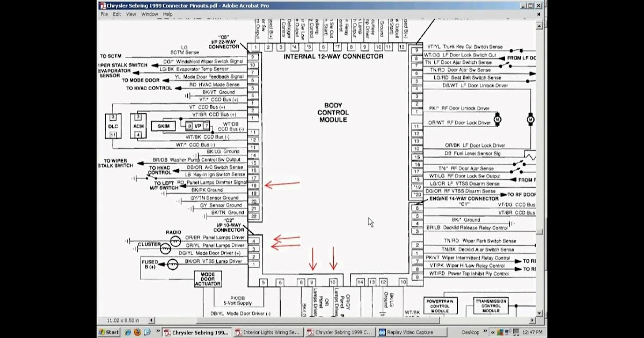Click the horizontal scrollbar right arrow

coord(533,320)
